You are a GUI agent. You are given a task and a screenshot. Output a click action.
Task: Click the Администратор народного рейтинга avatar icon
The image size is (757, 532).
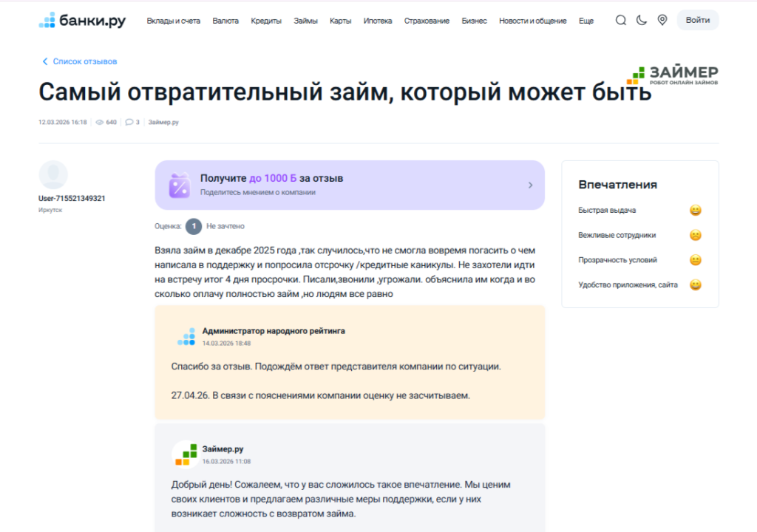point(186,336)
